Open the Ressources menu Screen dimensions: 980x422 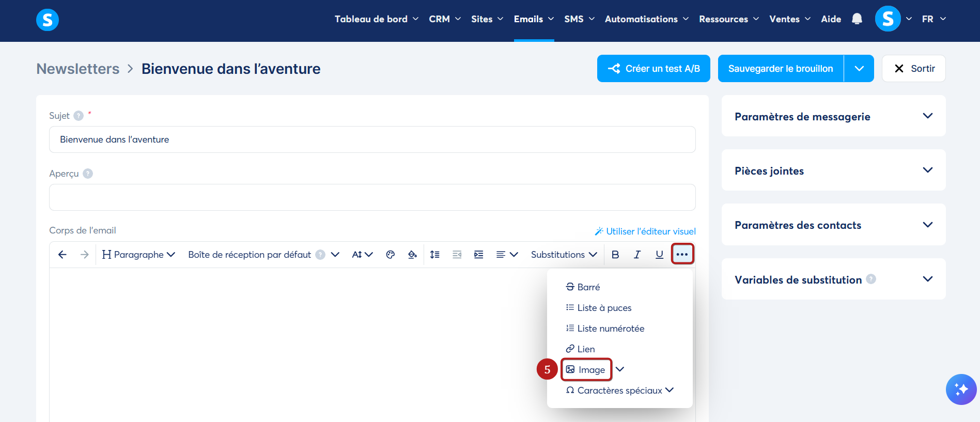point(729,19)
